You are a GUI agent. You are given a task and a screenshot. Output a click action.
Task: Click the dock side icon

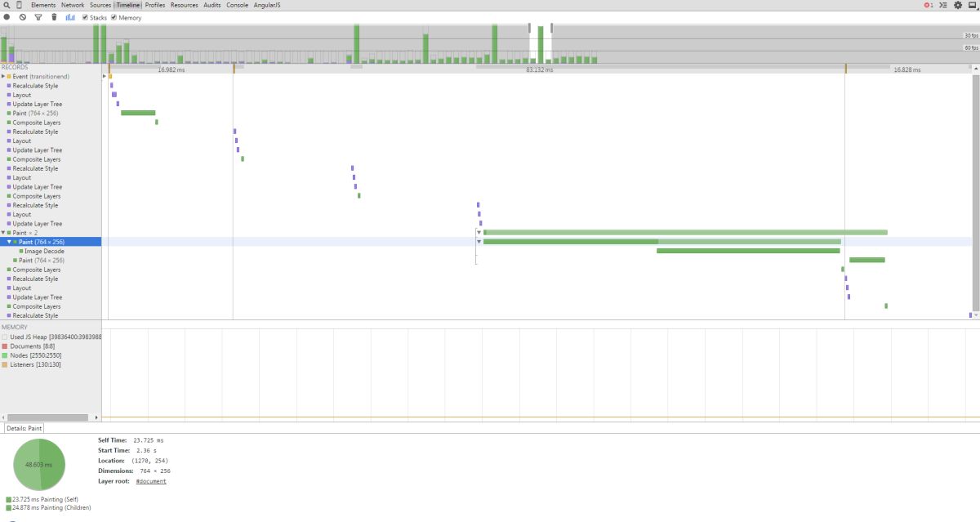[x=972, y=5]
